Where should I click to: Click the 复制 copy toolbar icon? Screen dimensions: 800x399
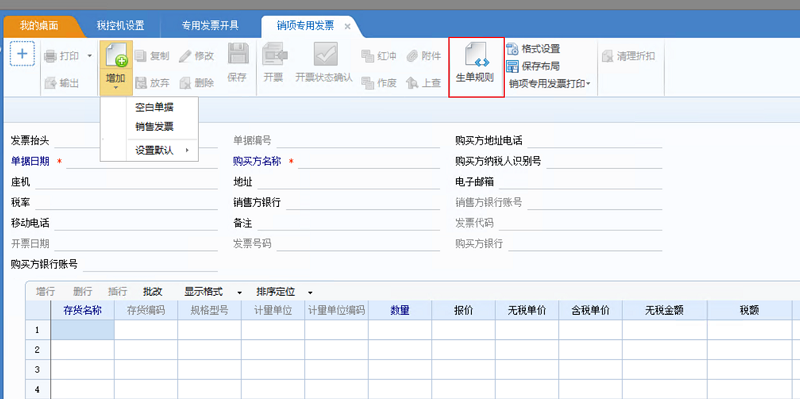pos(140,56)
